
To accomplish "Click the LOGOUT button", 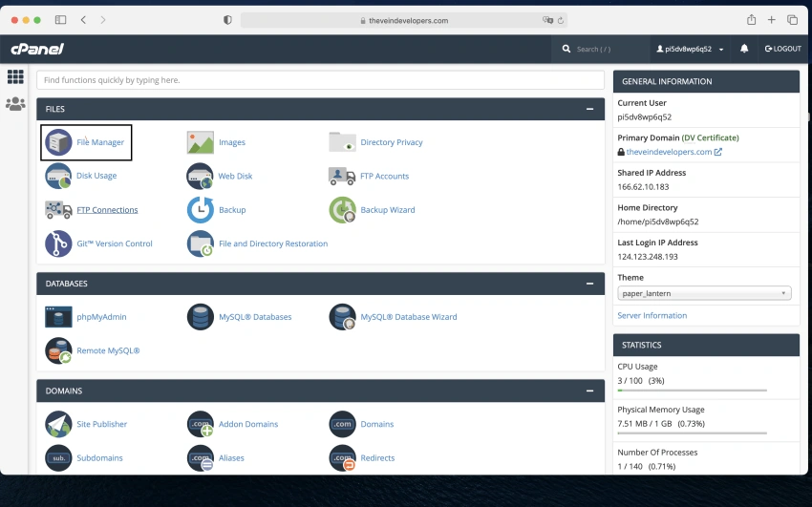I will [783, 49].
